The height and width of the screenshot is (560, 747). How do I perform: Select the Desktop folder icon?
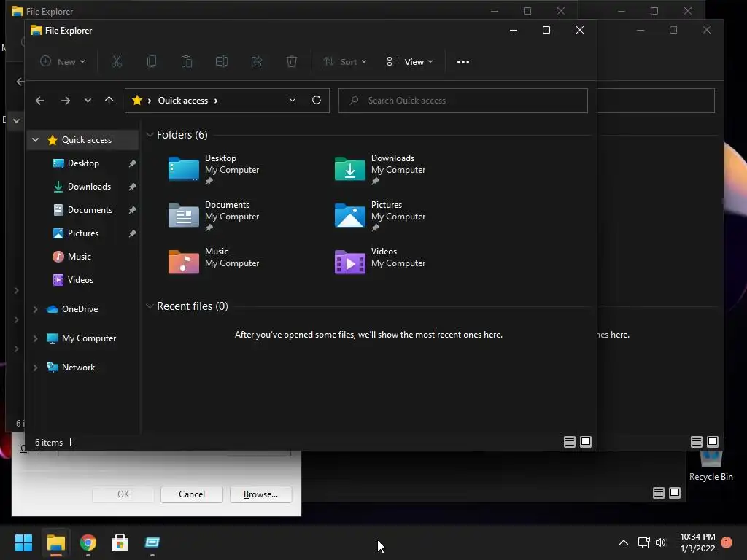pyautogui.click(x=183, y=168)
